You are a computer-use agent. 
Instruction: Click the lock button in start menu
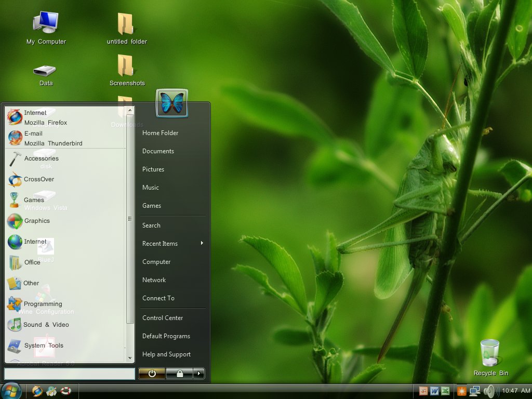[x=179, y=374]
